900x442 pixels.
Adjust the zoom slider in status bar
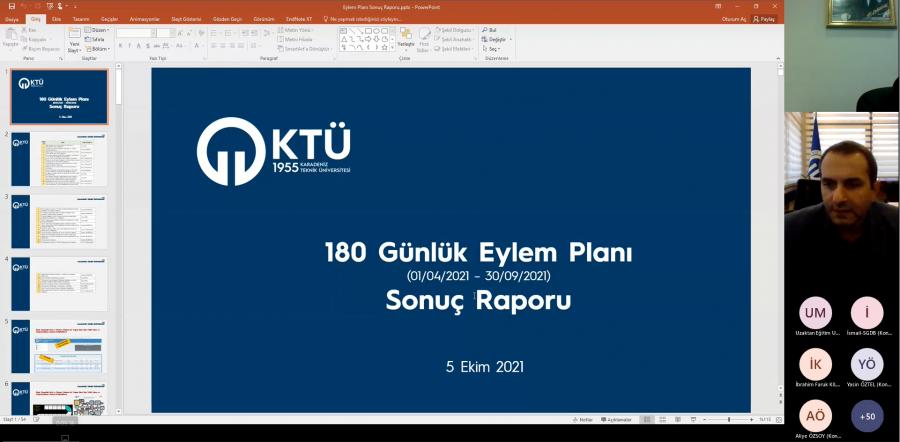coord(728,419)
